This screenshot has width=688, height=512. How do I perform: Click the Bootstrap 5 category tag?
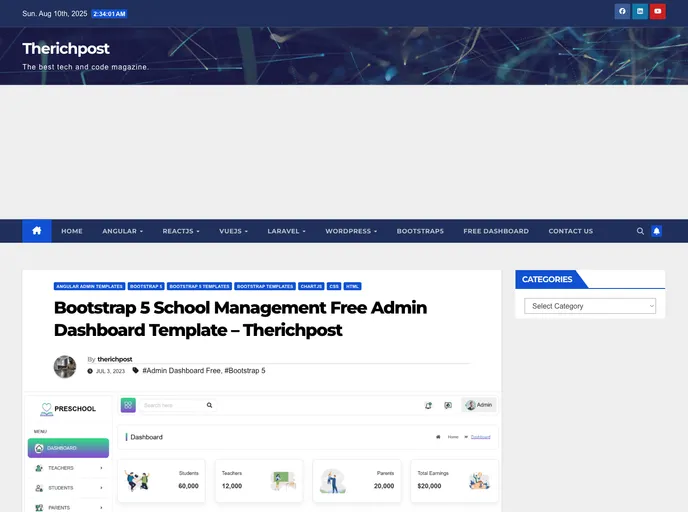(146, 286)
